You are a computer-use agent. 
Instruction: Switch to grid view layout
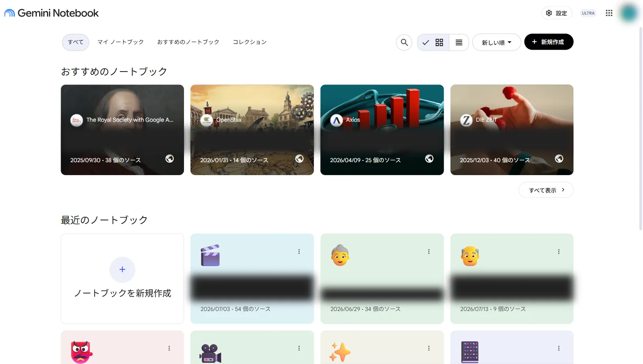(433, 42)
